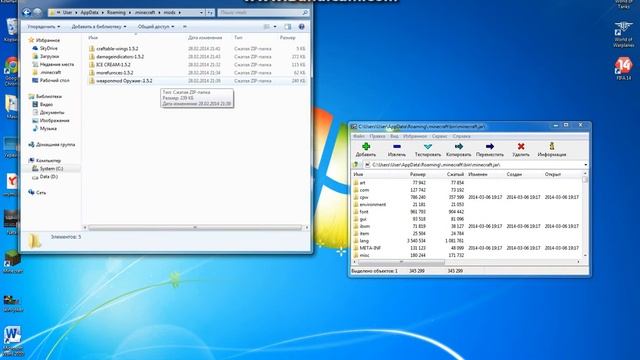Image resolution: width=640 pixels, height=360 pixels.
Task: Select Видео library in sidebar
Action: pos(46,104)
